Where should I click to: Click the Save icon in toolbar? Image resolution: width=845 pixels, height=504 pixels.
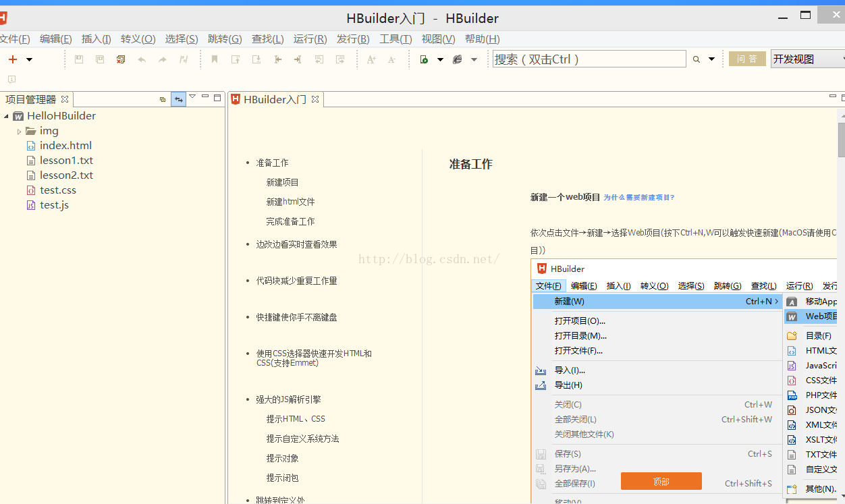pyautogui.click(x=79, y=59)
